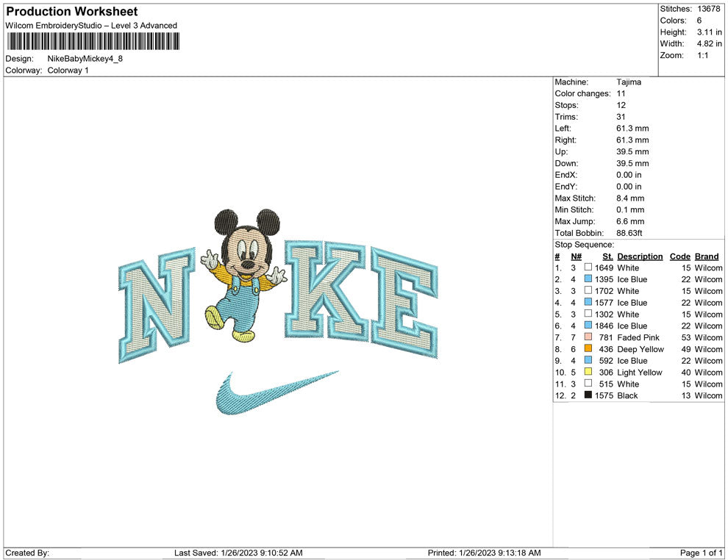Click the 'Description' column header
This screenshot has height=560, width=728.
point(640,256)
